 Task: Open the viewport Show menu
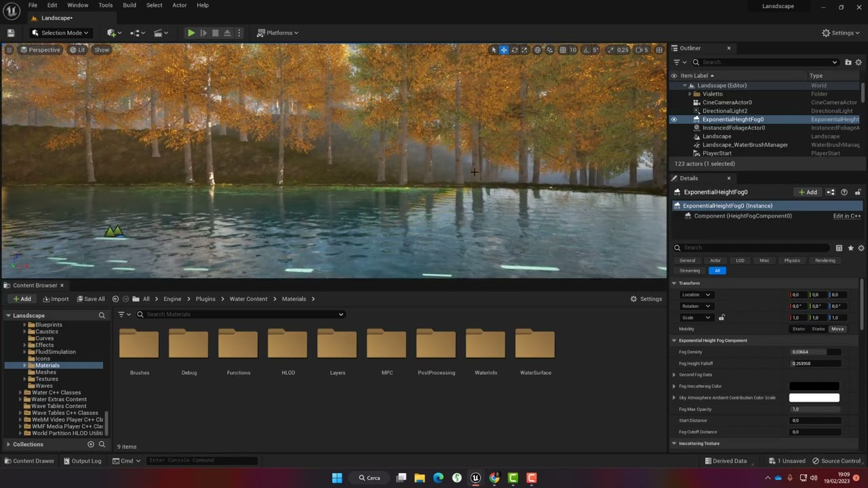[x=102, y=49]
